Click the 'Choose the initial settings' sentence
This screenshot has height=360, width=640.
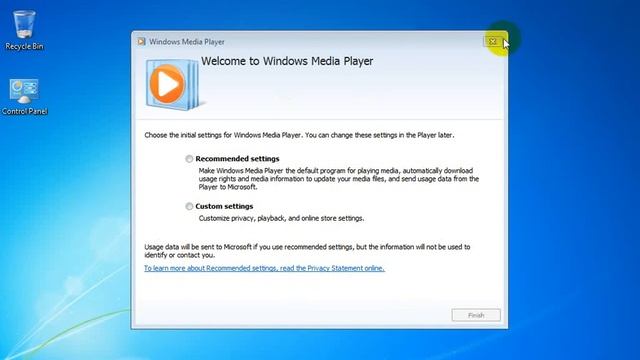point(299,135)
